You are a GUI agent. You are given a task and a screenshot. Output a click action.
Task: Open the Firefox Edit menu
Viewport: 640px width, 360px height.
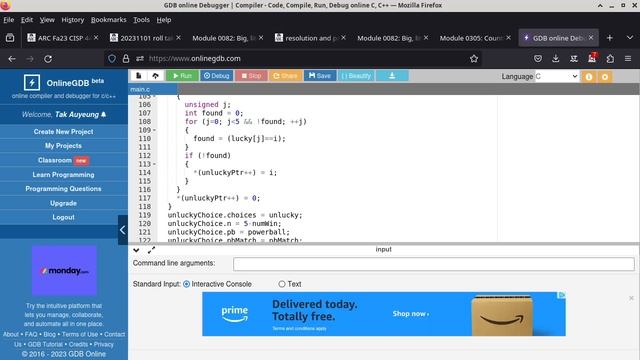(27, 20)
